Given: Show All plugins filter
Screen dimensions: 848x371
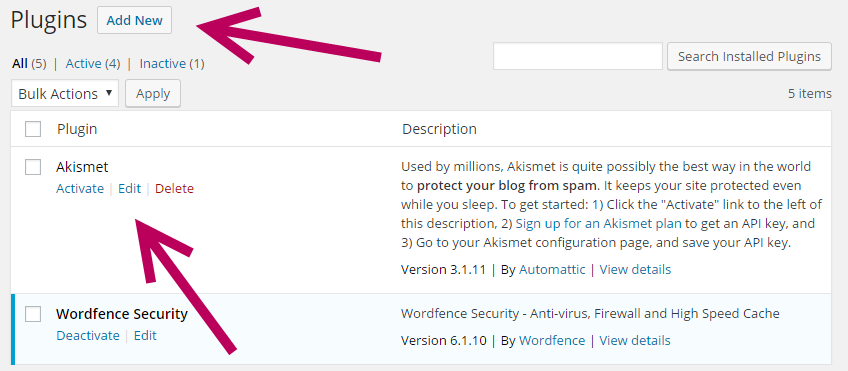Looking at the screenshot, I should pyautogui.click(x=19, y=64).
